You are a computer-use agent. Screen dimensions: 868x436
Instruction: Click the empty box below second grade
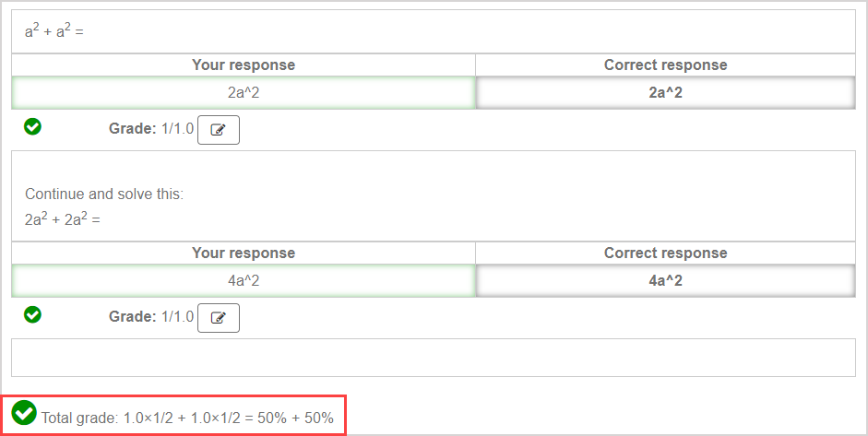pyautogui.click(x=434, y=358)
